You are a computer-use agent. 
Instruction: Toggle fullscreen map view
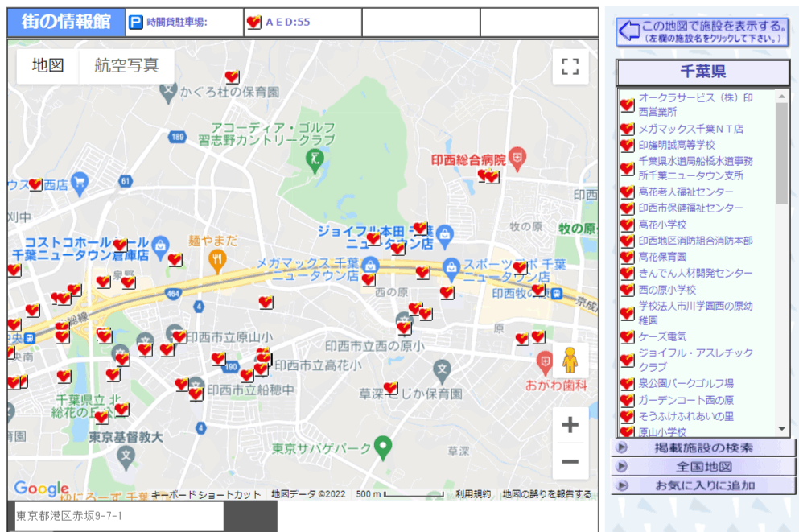click(570, 66)
